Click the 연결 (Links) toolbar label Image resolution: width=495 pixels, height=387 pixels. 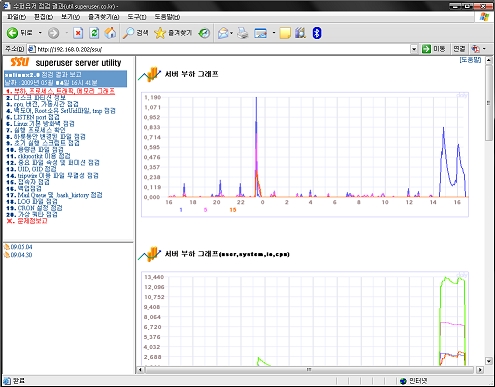[x=459, y=49]
